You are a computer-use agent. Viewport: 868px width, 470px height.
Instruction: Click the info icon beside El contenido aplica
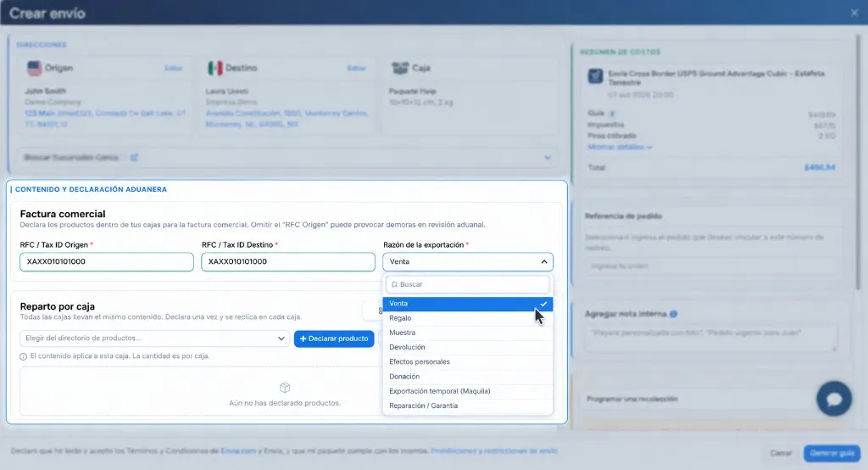click(23, 356)
